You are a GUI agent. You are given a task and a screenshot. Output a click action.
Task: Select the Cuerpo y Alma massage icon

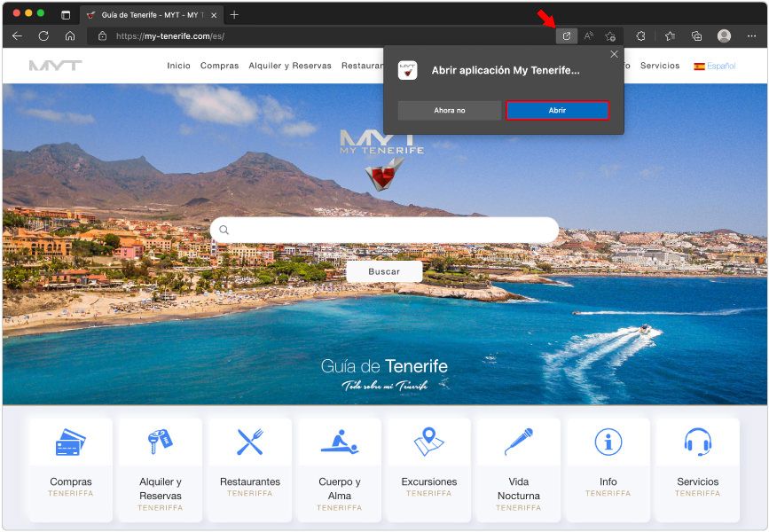339,441
